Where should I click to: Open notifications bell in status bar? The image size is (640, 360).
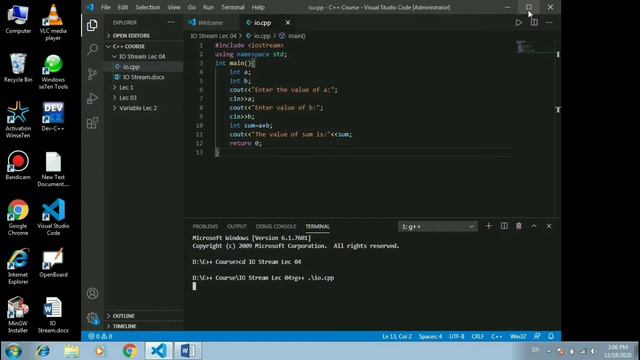pos(551,336)
